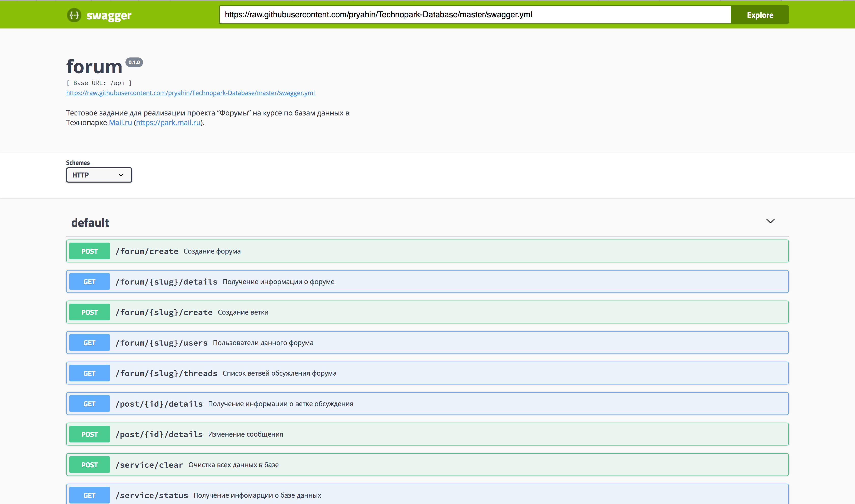Expand POST /forum/create operation

[427, 251]
